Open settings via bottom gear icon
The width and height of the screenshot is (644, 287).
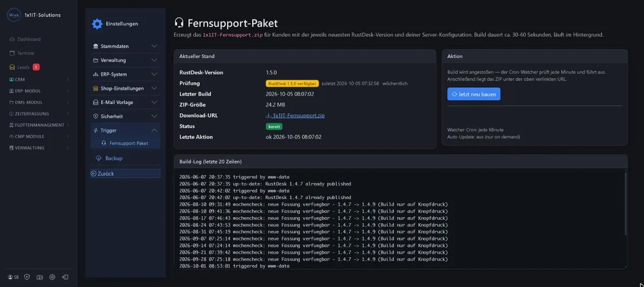click(x=52, y=277)
